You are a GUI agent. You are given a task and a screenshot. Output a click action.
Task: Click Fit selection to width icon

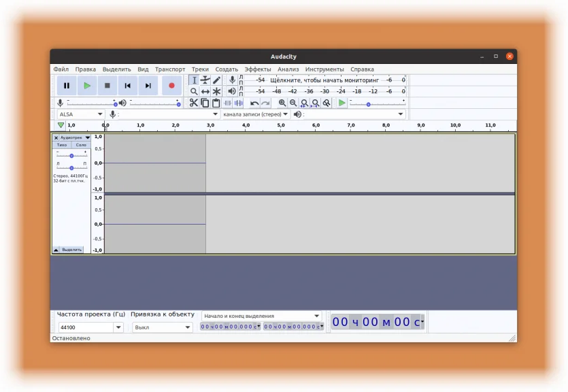(x=305, y=103)
